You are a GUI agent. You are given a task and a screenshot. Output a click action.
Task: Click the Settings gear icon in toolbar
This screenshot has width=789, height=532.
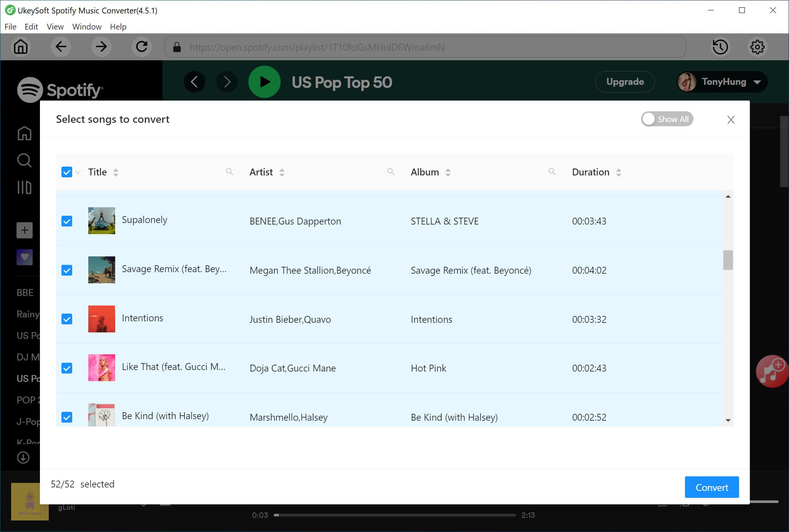(758, 47)
